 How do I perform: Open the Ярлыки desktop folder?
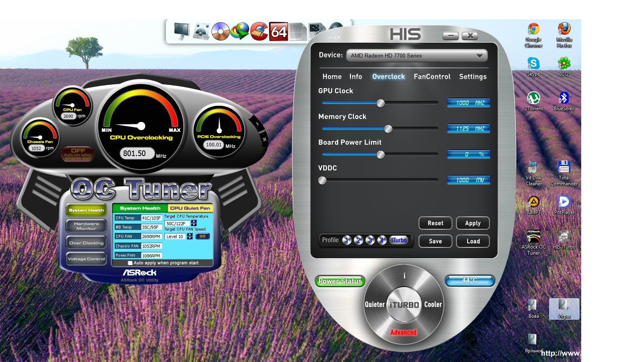pyautogui.click(x=533, y=343)
